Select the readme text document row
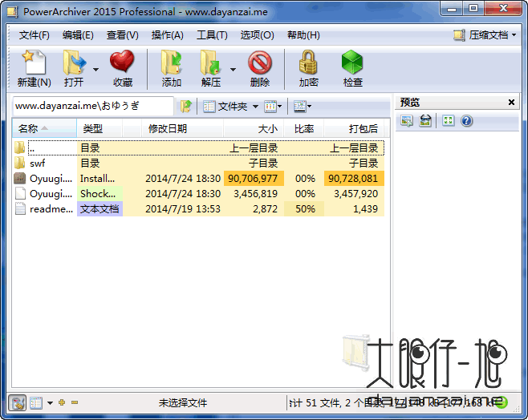The image size is (528, 420). tap(199, 209)
